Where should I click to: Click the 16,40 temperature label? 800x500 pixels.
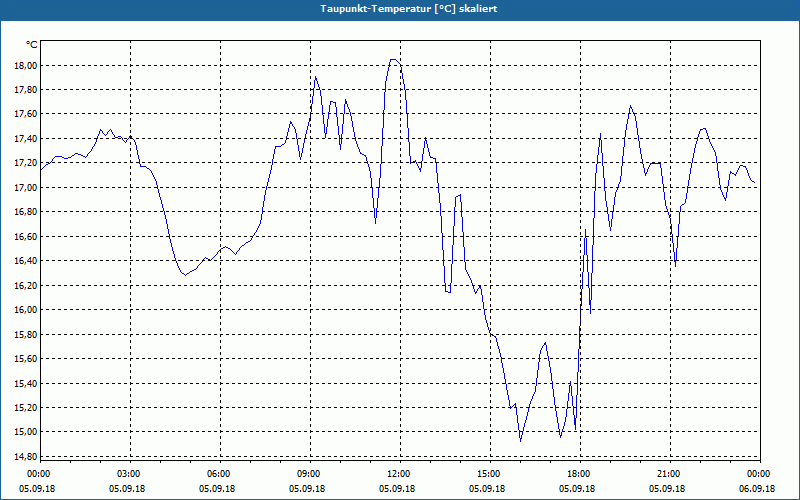[26, 261]
